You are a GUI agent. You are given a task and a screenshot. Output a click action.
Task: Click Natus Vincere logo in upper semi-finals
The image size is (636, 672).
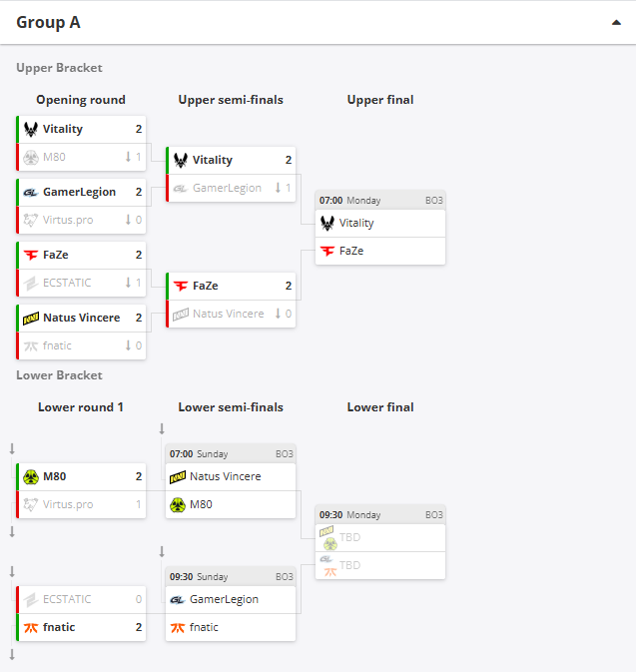point(181,315)
